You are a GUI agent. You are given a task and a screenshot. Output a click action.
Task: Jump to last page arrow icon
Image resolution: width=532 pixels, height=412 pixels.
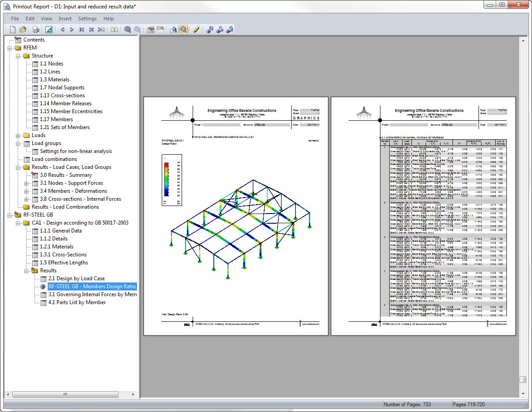pyautogui.click(x=91, y=30)
